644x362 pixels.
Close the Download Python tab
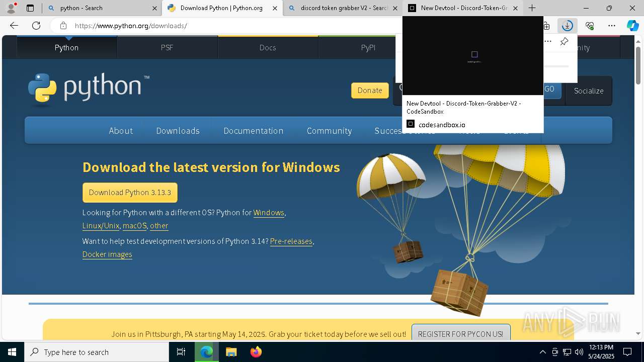tap(275, 8)
